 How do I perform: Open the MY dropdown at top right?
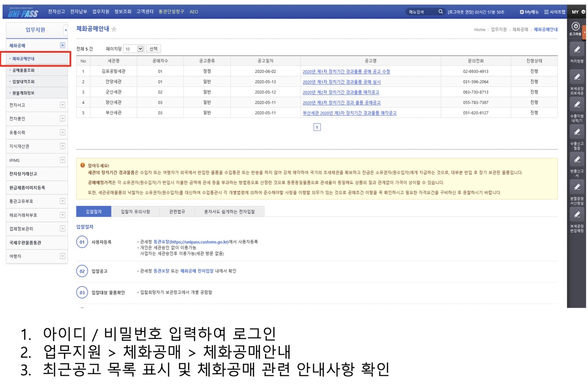578,12
